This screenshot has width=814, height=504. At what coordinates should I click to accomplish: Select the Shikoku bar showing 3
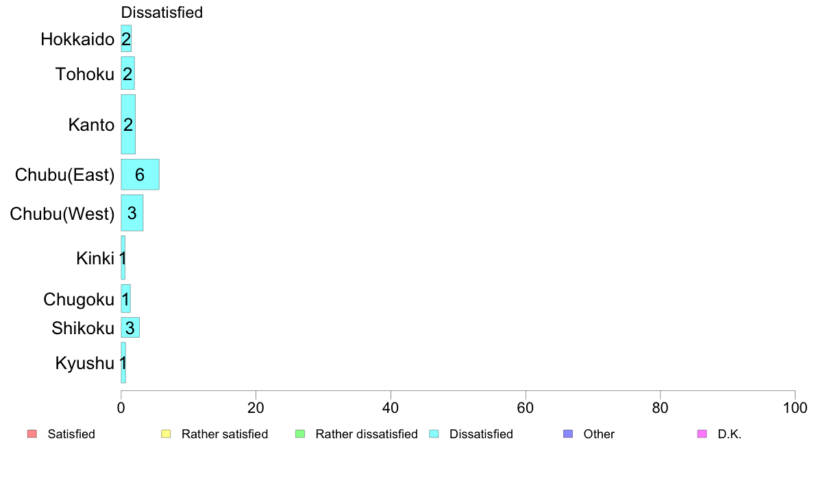pyautogui.click(x=130, y=327)
